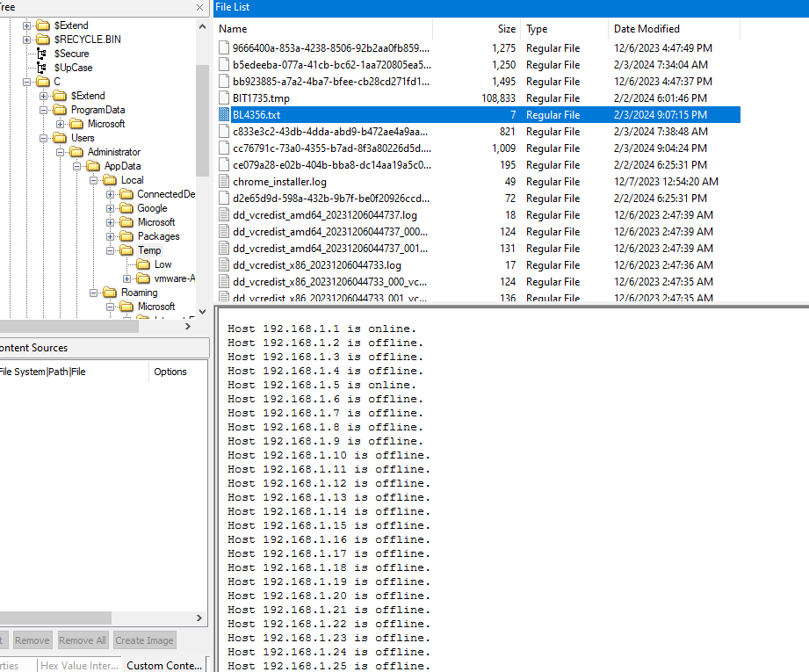
Task: Click file icon for ce079a28-e02b entry
Action: 224,165
